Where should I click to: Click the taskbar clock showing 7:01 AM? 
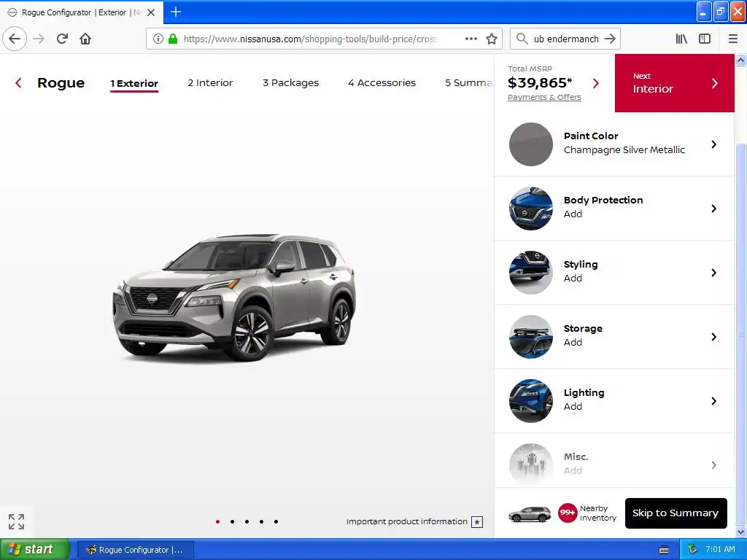720,550
